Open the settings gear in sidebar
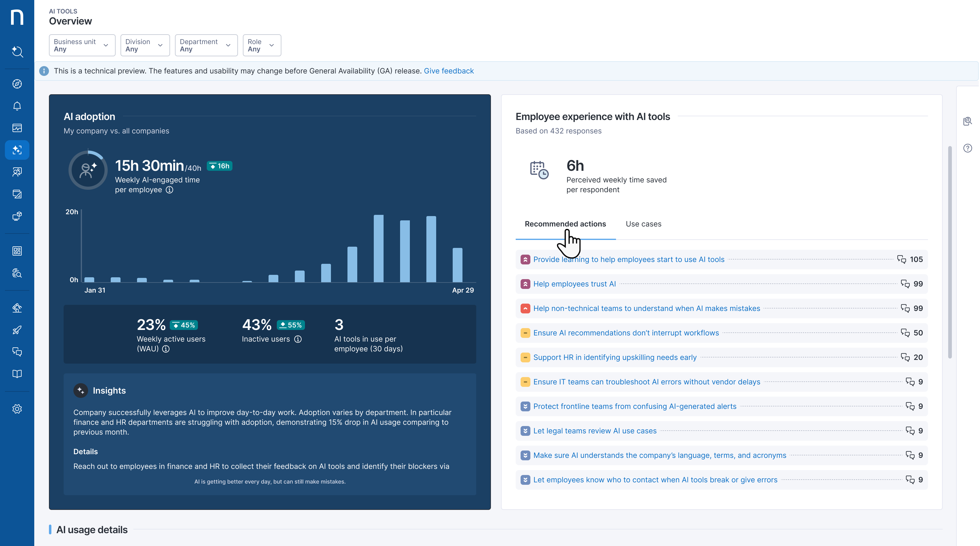This screenshot has width=980, height=546. click(x=17, y=409)
